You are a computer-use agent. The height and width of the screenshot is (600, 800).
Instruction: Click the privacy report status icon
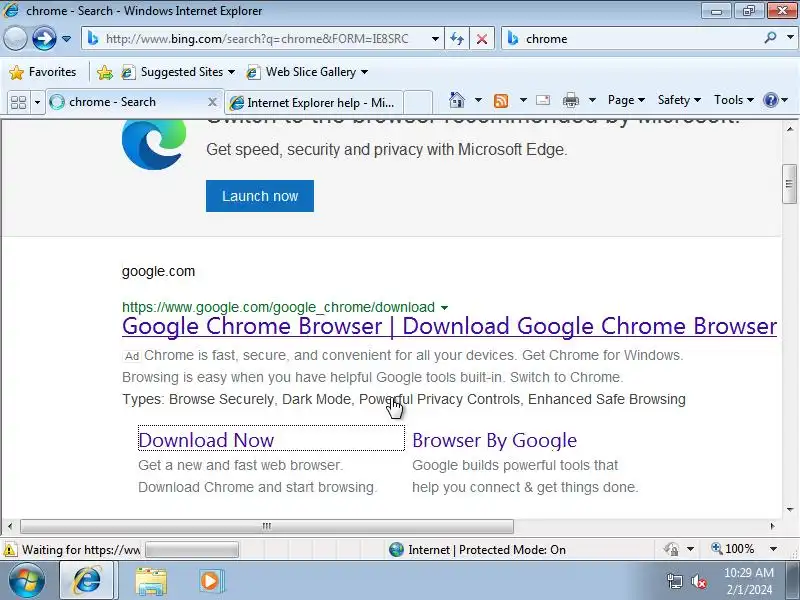[671, 549]
